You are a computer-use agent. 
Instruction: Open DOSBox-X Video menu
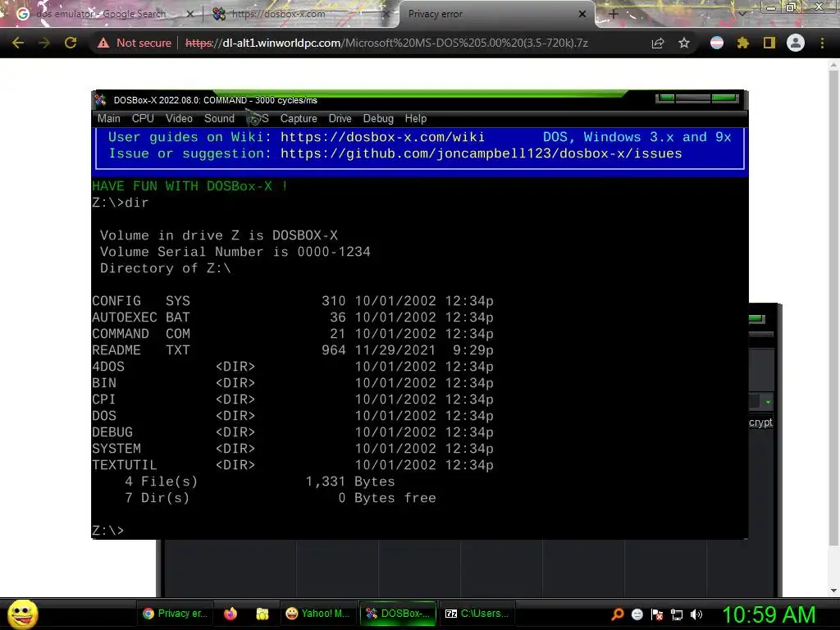(179, 118)
